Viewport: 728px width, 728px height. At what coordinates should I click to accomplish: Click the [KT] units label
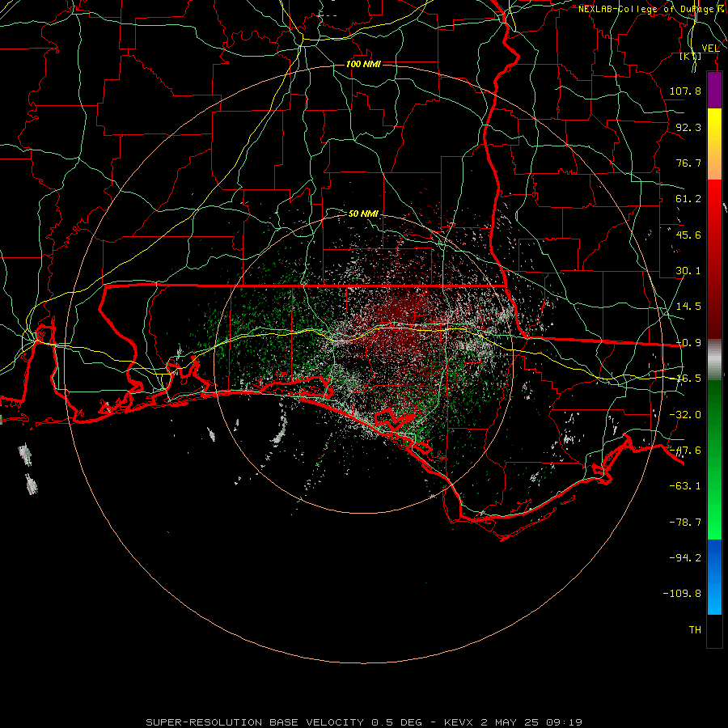coord(691,56)
